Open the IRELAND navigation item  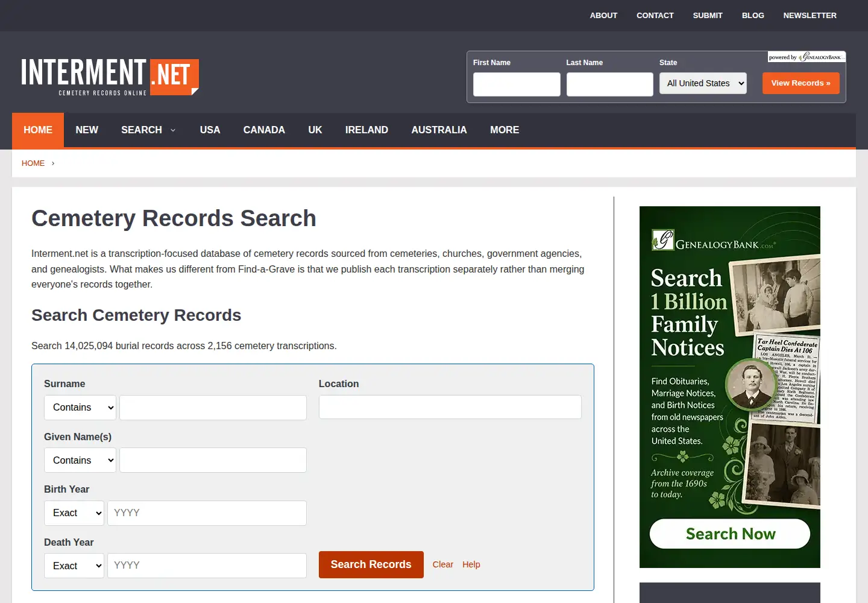pyautogui.click(x=366, y=130)
